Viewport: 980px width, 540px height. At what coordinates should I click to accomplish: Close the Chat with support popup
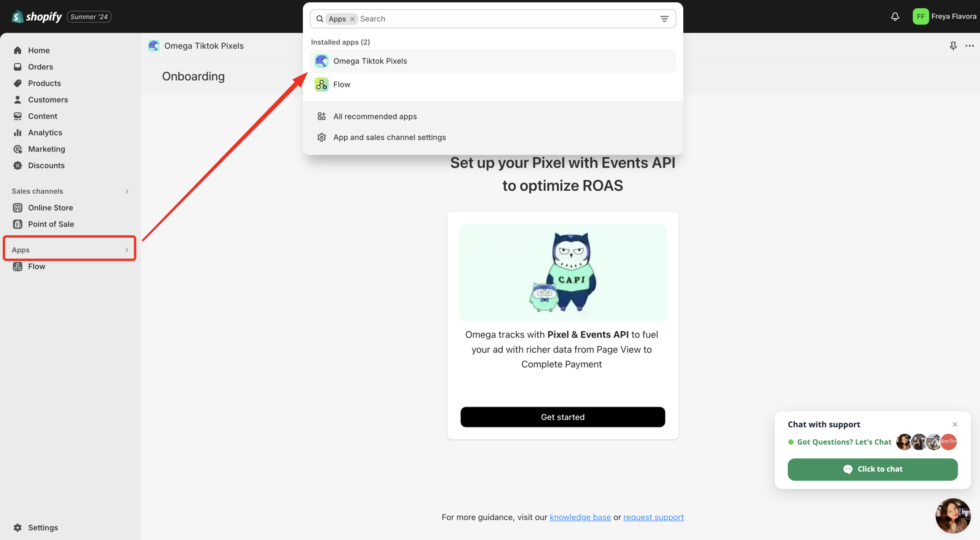click(955, 424)
